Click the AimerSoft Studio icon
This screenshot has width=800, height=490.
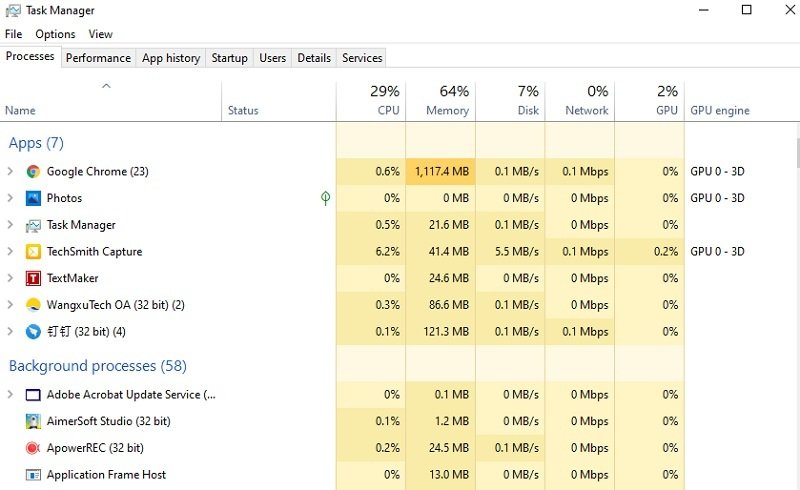pos(33,421)
